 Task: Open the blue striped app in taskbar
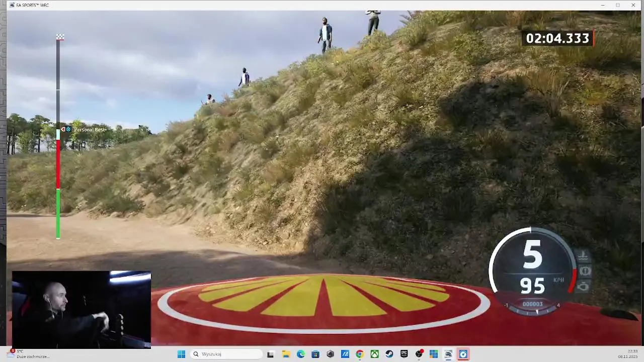click(345, 354)
